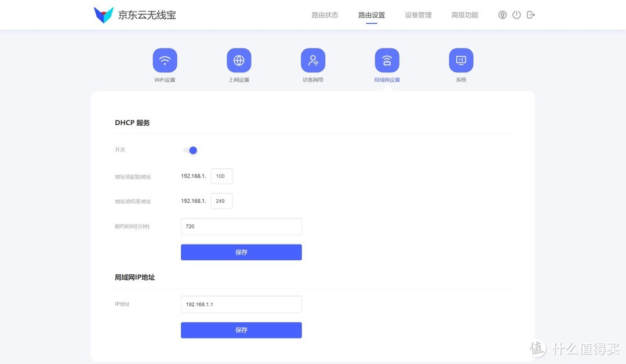This screenshot has width=626, height=364.
Task: Select the 访客网络 guest network icon
Action: [x=313, y=59]
